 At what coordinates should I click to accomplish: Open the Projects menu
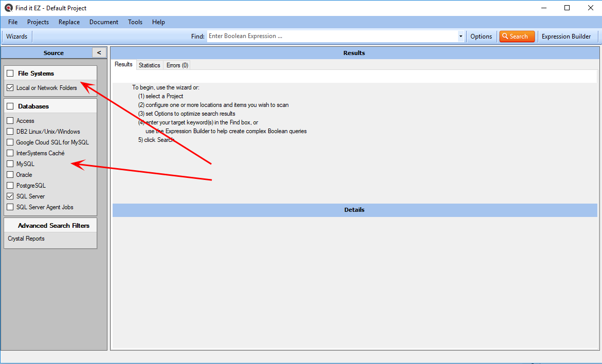(x=38, y=22)
